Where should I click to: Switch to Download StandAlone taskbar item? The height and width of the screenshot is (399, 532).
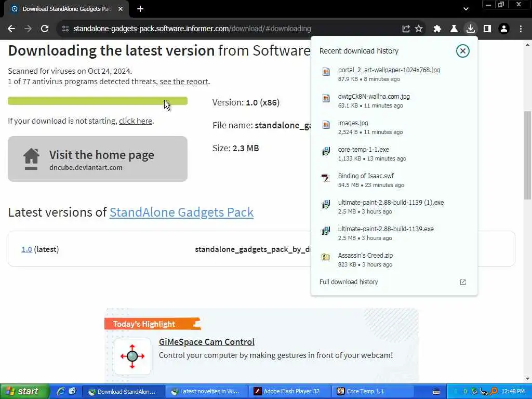click(x=124, y=392)
